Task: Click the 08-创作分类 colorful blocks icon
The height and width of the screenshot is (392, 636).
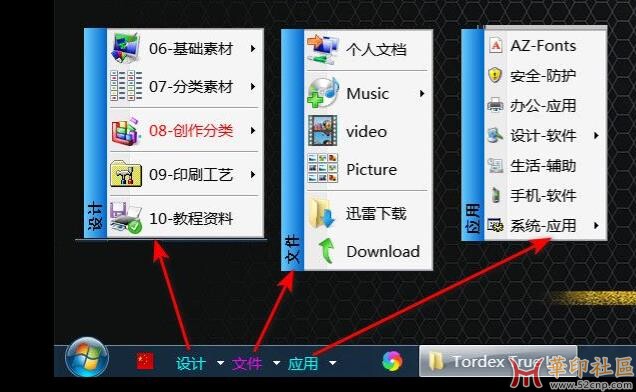Action: coord(126,131)
